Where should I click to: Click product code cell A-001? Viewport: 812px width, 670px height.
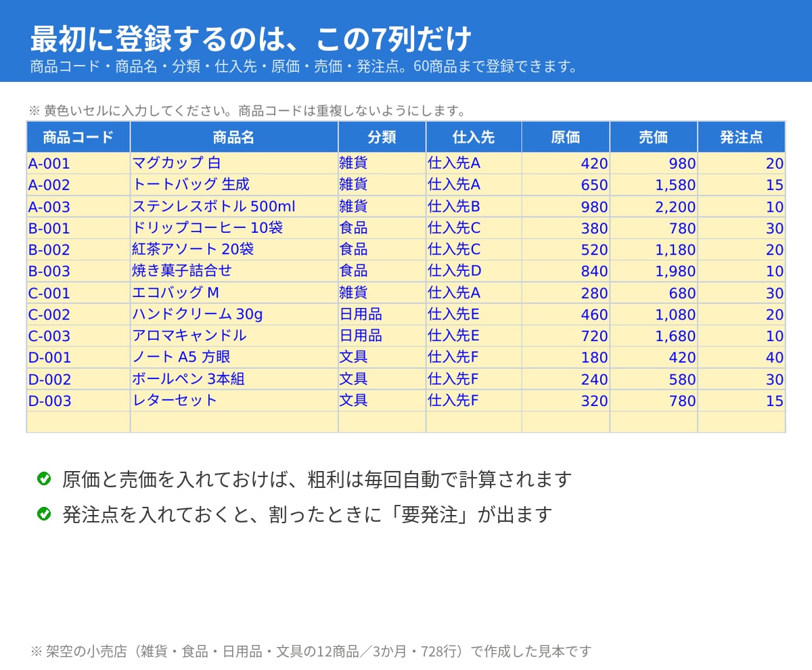(78, 163)
